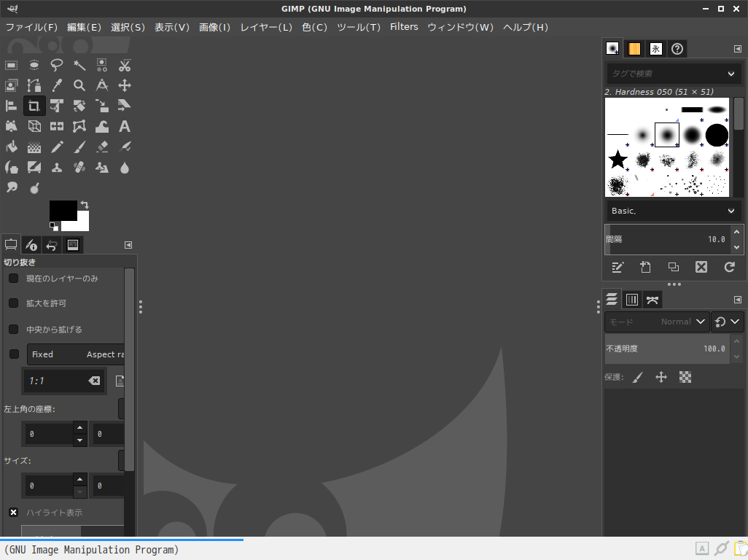Open the Filters menu
Screen dimensions: 748x560
[x=404, y=27]
